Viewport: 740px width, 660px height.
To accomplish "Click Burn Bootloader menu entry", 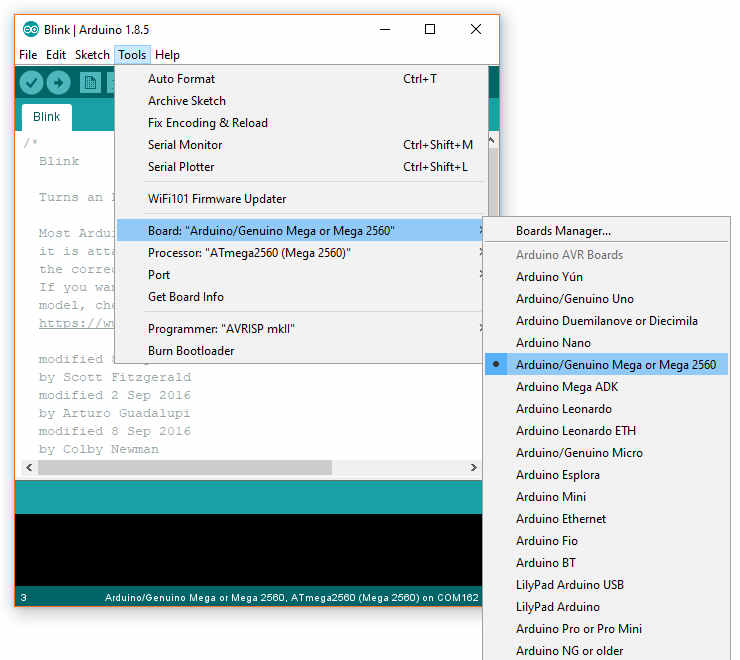I will tap(191, 351).
